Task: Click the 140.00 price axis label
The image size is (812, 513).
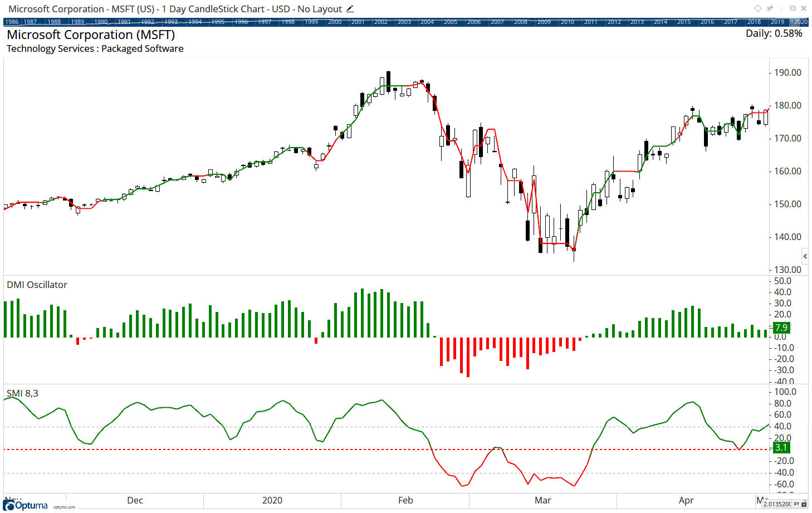Action: click(787, 237)
